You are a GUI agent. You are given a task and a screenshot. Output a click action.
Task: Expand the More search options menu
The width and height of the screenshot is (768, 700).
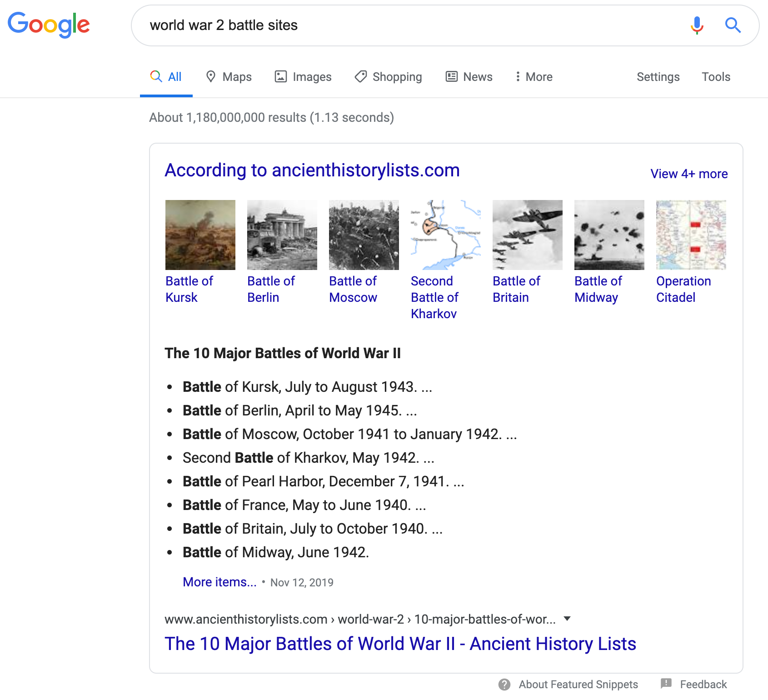[x=534, y=77]
